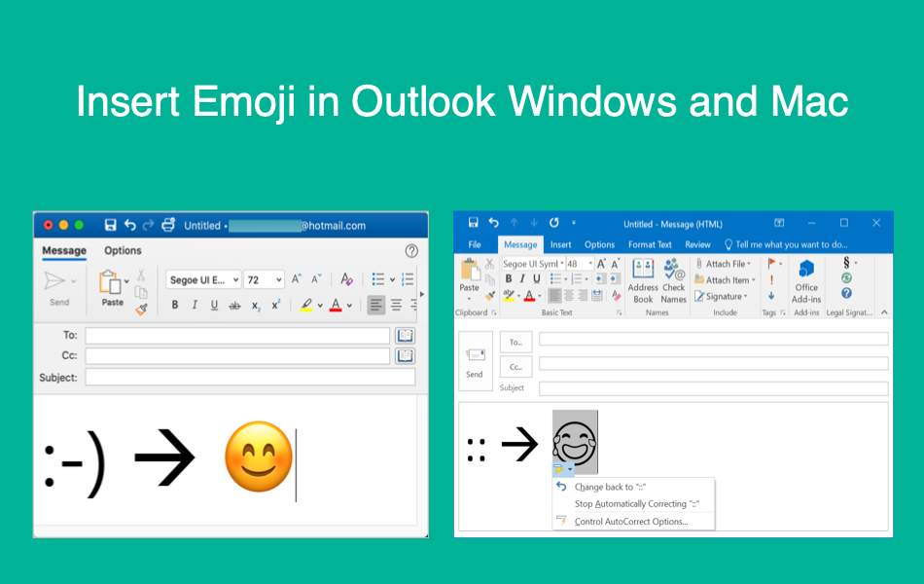Click Cc... button in Windows Outlook
The image size is (924, 584).
click(x=515, y=367)
